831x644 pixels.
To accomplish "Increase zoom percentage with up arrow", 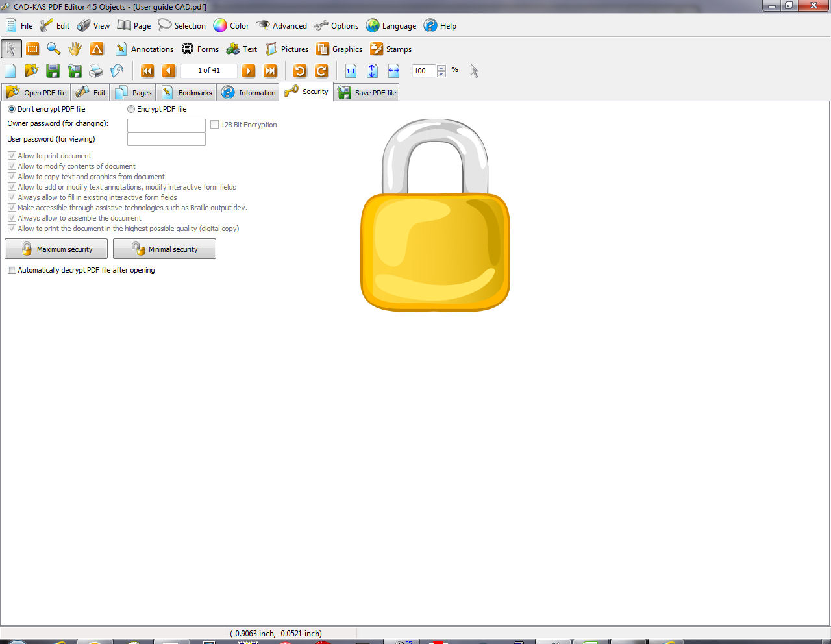I will [x=441, y=68].
